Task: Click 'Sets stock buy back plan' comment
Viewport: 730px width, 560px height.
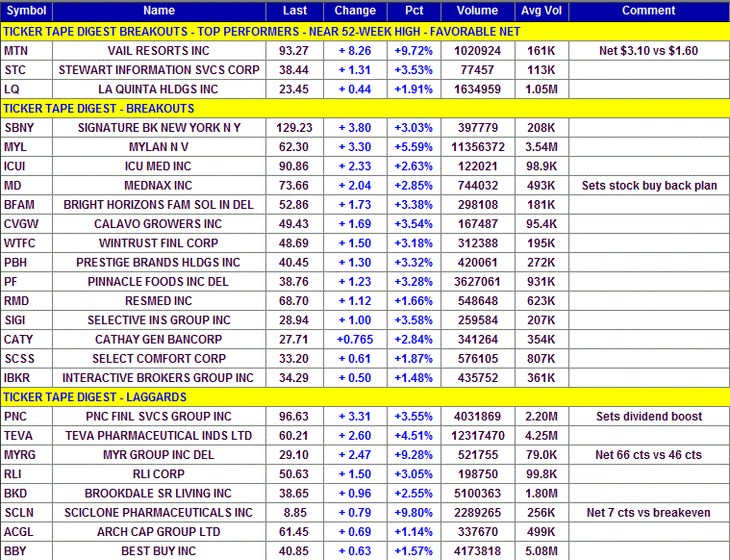Action: [649, 186]
